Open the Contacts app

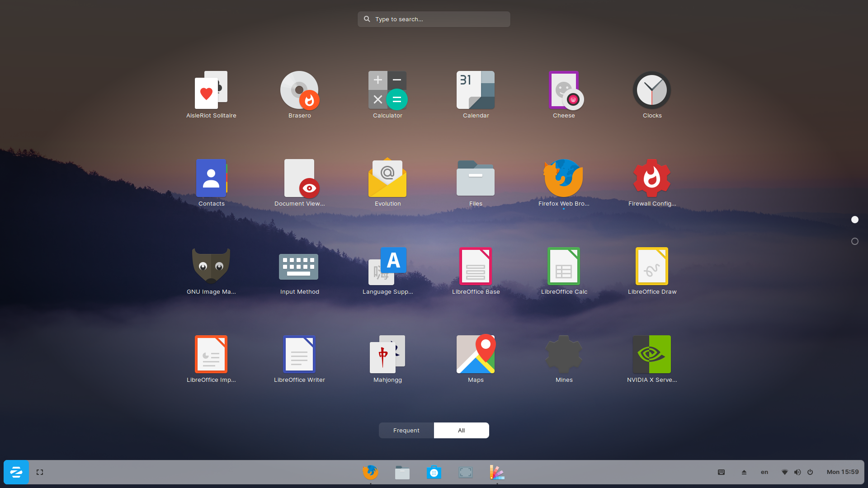click(211, 183)
